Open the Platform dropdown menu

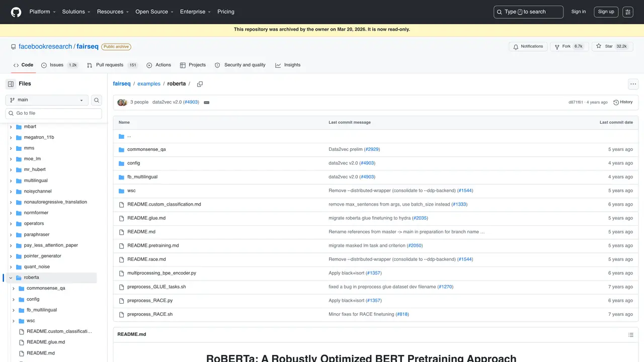42,12
